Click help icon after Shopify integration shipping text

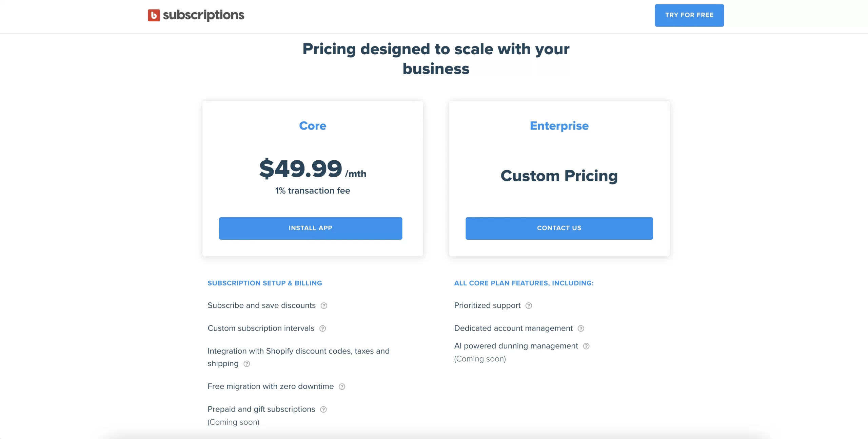coord(246,364)
